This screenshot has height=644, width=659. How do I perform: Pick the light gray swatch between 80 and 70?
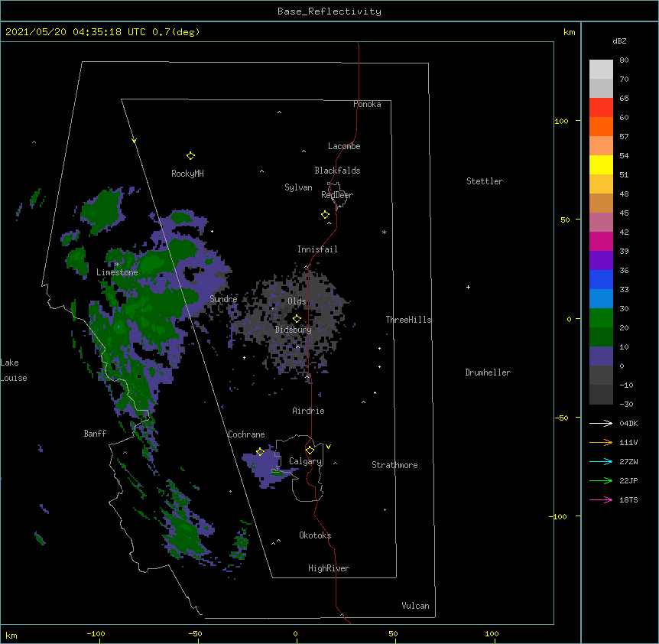(x=601, y=70)
